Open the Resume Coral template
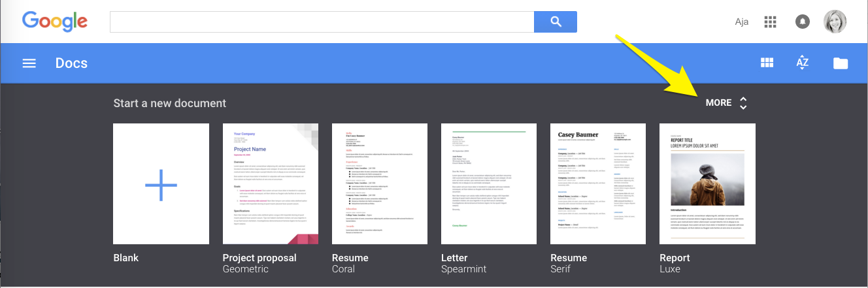The image size is (868, 288). tap(380, 184)
